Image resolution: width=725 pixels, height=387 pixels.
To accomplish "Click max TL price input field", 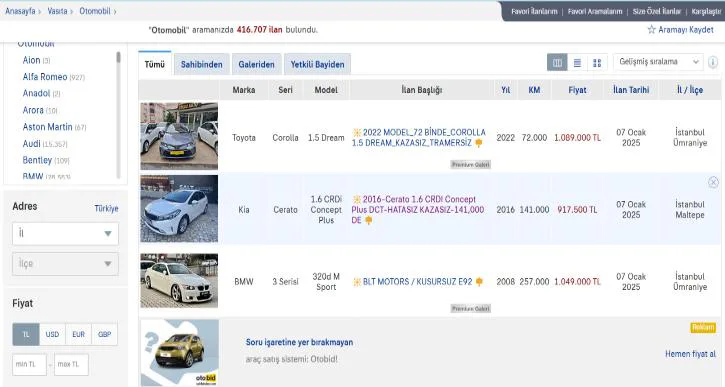I will coord(71,364).
